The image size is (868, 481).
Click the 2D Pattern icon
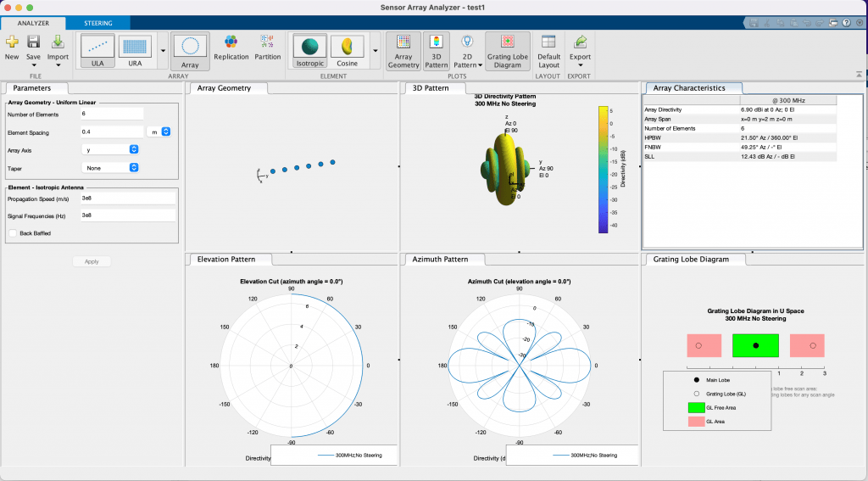coord(467,42)
